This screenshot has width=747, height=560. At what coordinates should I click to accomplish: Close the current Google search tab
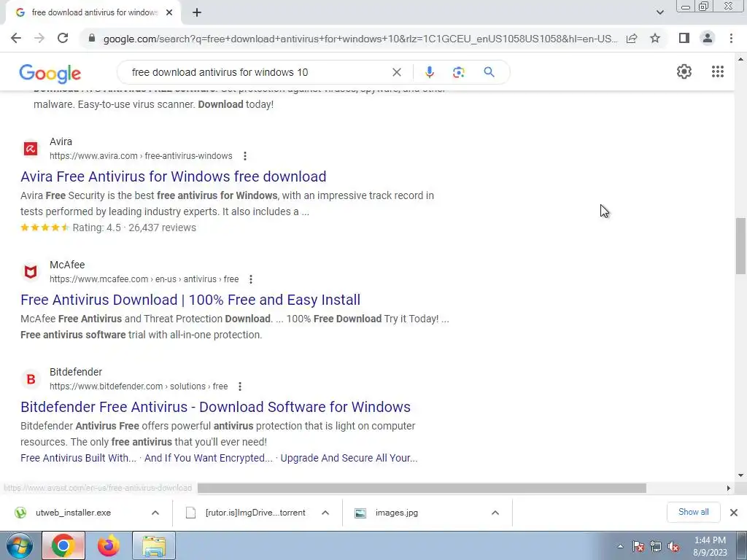click(169, 12)
